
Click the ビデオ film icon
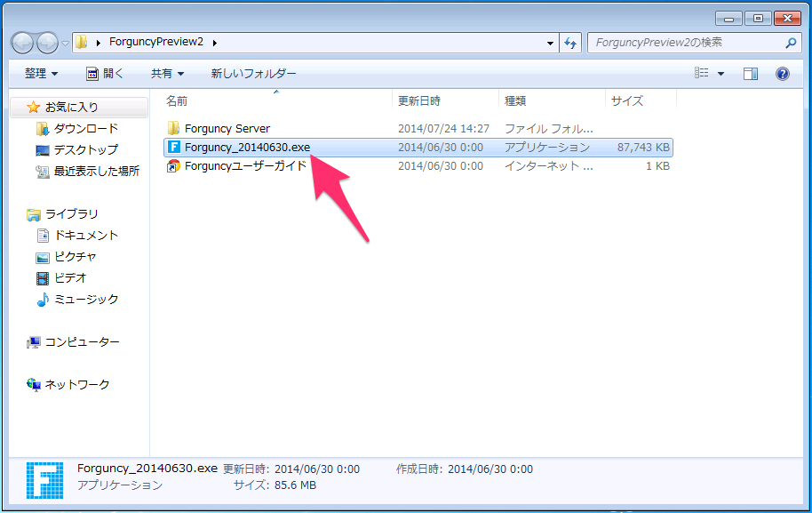(43, 278)
